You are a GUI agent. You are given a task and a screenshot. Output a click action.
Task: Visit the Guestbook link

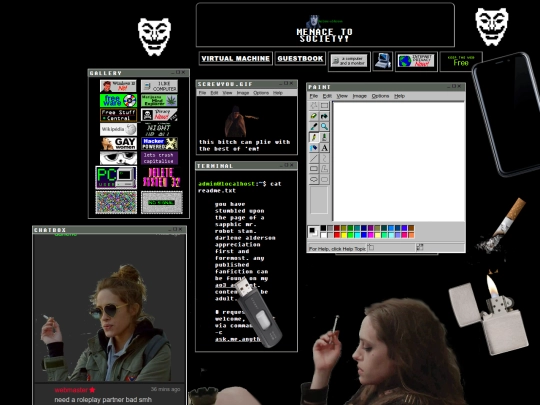coord(300,59)
